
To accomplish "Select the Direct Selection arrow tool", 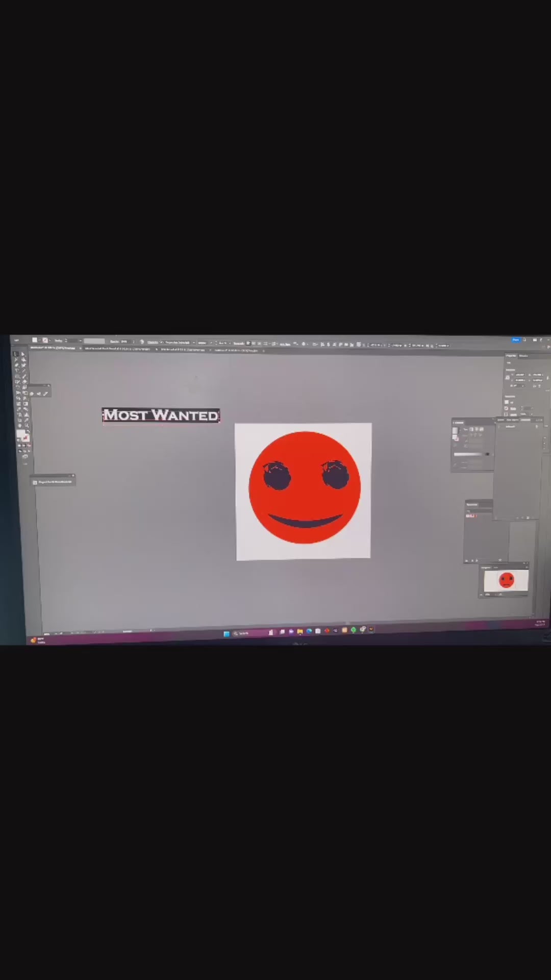I will (23, 354).
